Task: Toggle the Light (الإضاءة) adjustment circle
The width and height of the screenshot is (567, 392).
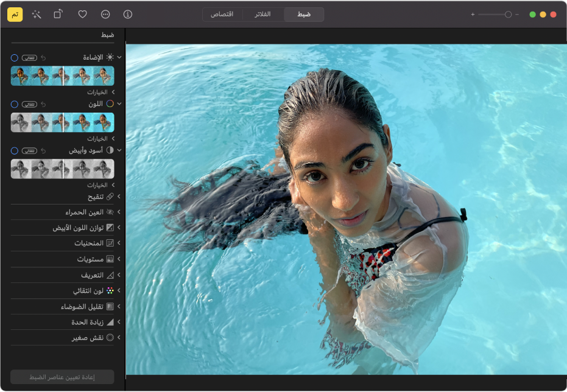Action: coord(15,57)
